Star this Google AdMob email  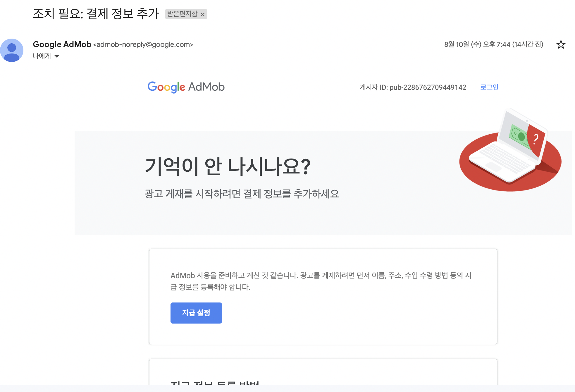(561, 44)
